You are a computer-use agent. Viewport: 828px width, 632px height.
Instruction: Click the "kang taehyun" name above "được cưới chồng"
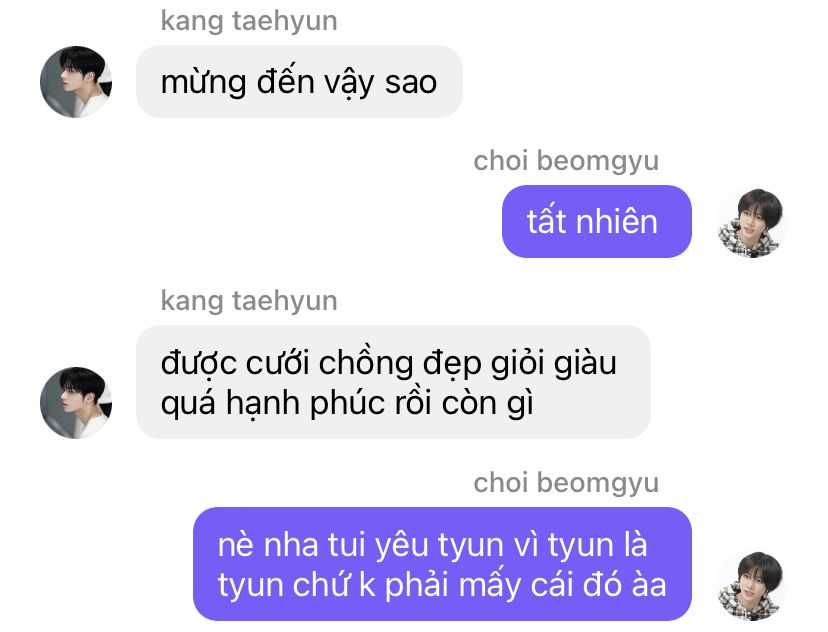249,301
